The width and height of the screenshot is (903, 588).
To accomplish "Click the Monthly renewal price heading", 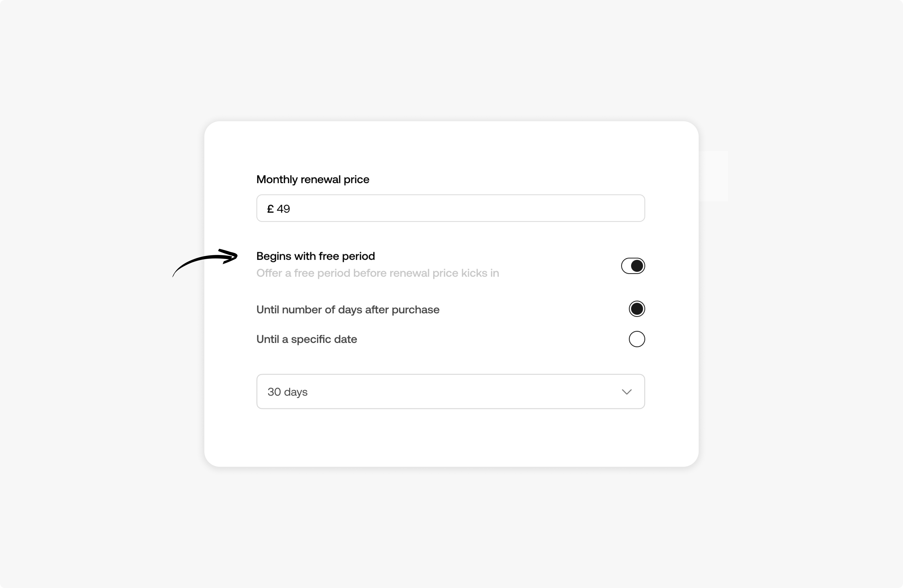I will point(313,179).
